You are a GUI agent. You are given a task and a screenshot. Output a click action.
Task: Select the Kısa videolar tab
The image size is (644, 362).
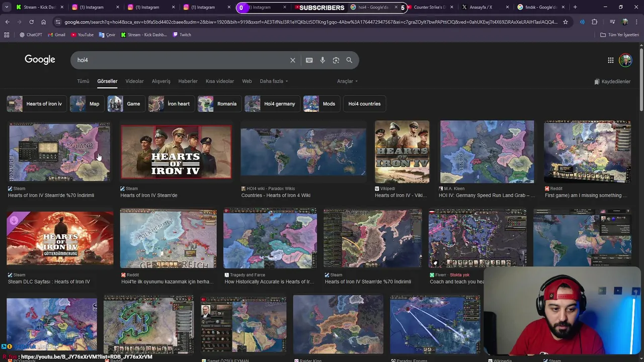click(220, 81)
